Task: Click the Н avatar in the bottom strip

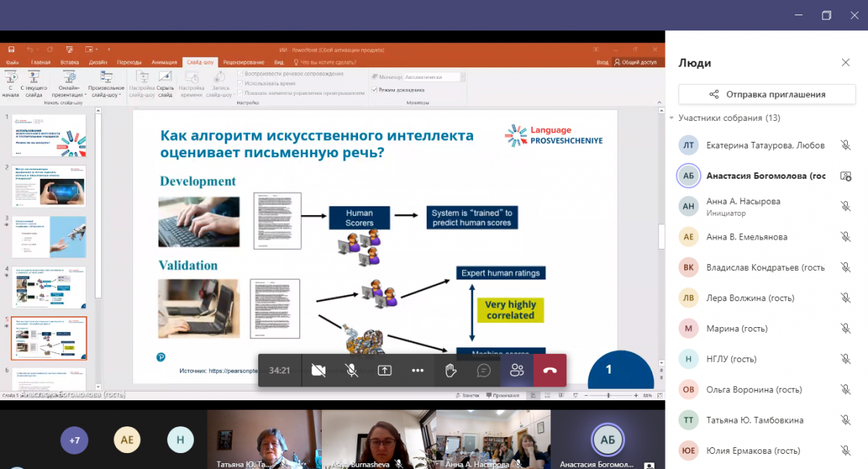Action: [180, 439]
